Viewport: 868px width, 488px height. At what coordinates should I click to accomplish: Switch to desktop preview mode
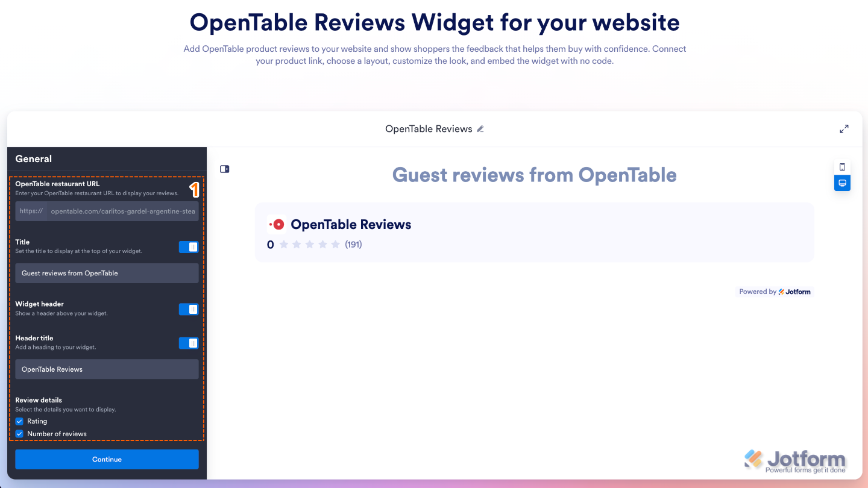coord(842,183)
